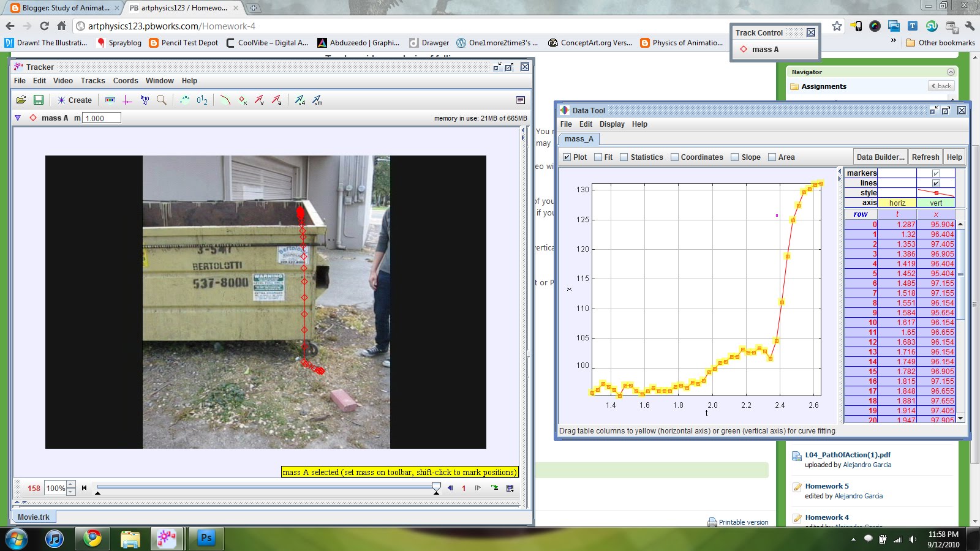
Task: Enable the Fit checkbox in Data Tool
Action: pyautogui.click(x=600, y=157)
